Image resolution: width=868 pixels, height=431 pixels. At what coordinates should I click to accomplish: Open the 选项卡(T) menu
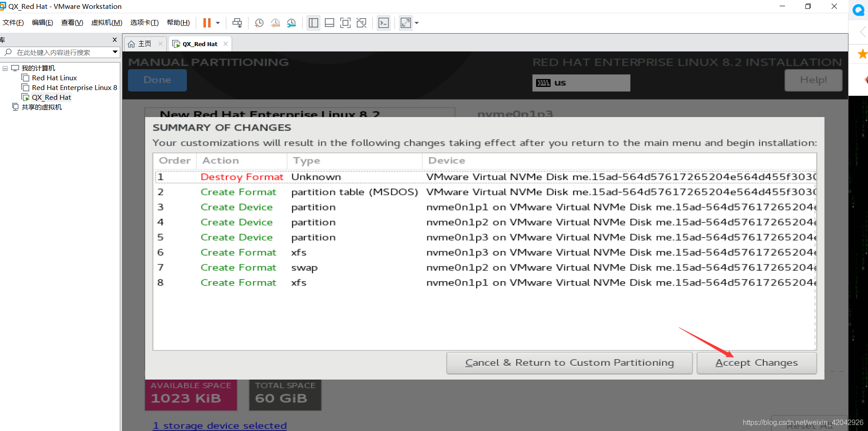(x=144, y=23)
